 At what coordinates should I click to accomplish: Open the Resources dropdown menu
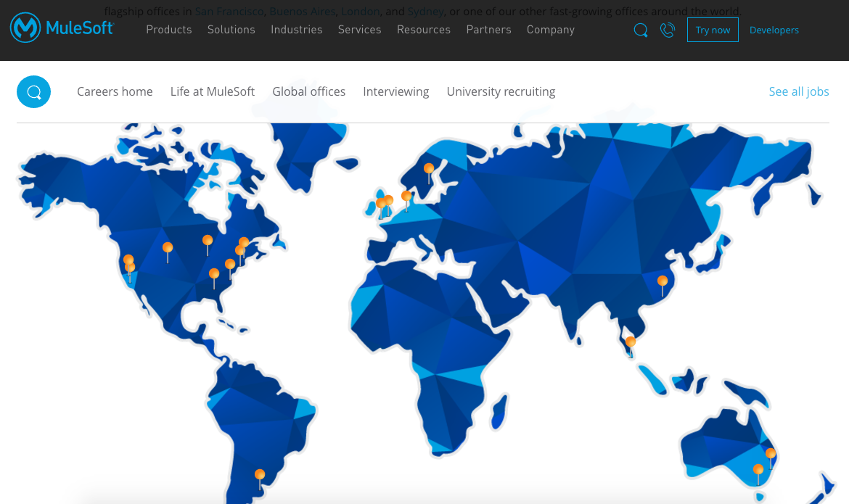(424, 30)
